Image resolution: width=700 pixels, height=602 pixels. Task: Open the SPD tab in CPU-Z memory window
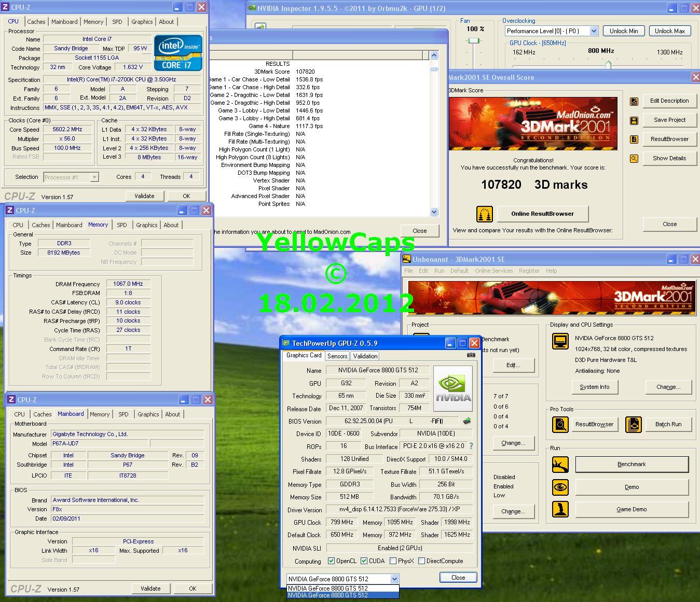[x=122, y=225]
